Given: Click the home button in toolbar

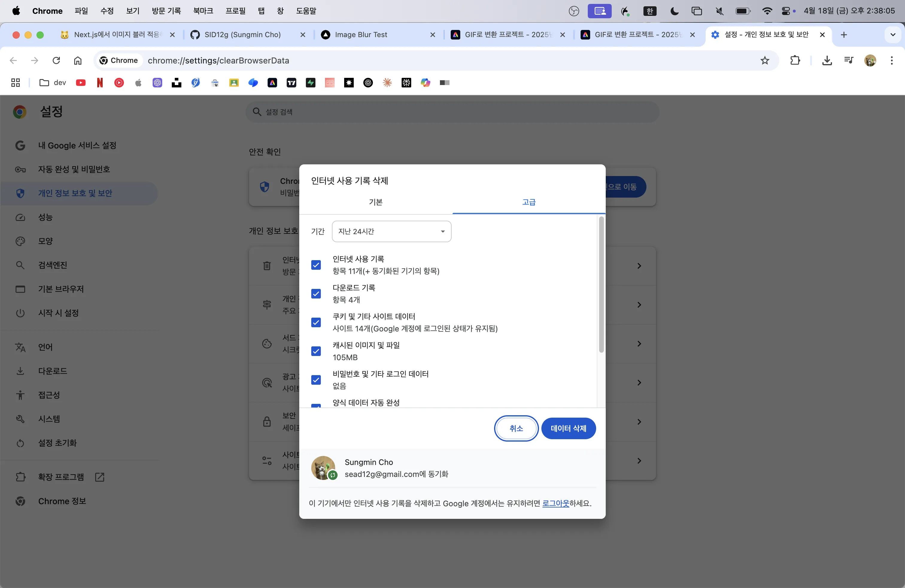Looking at the screenshot, I should tap(78, 60).
